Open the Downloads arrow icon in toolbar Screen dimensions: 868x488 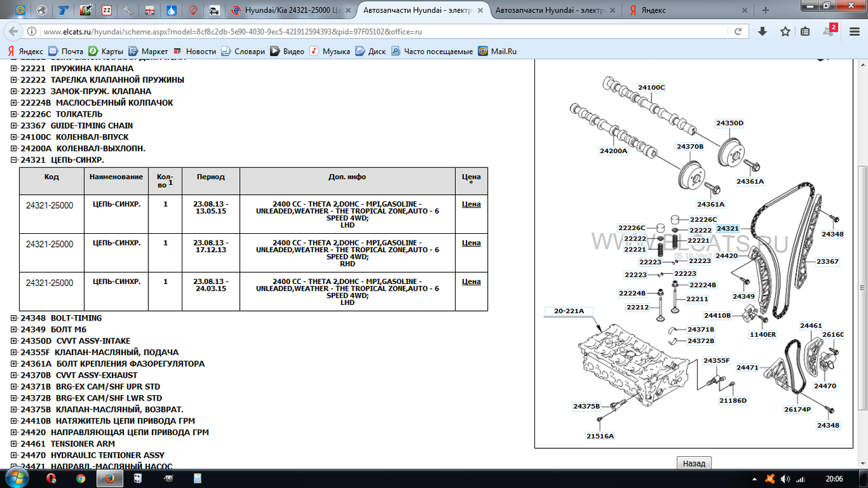point(763,31)
